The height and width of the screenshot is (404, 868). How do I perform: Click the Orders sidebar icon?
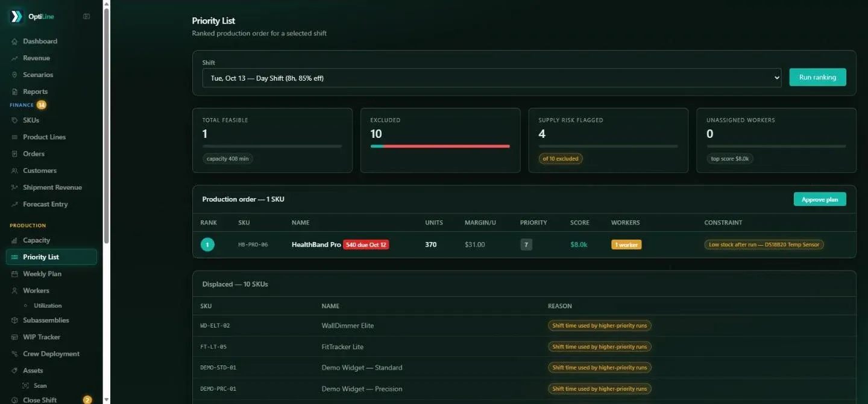14,154
